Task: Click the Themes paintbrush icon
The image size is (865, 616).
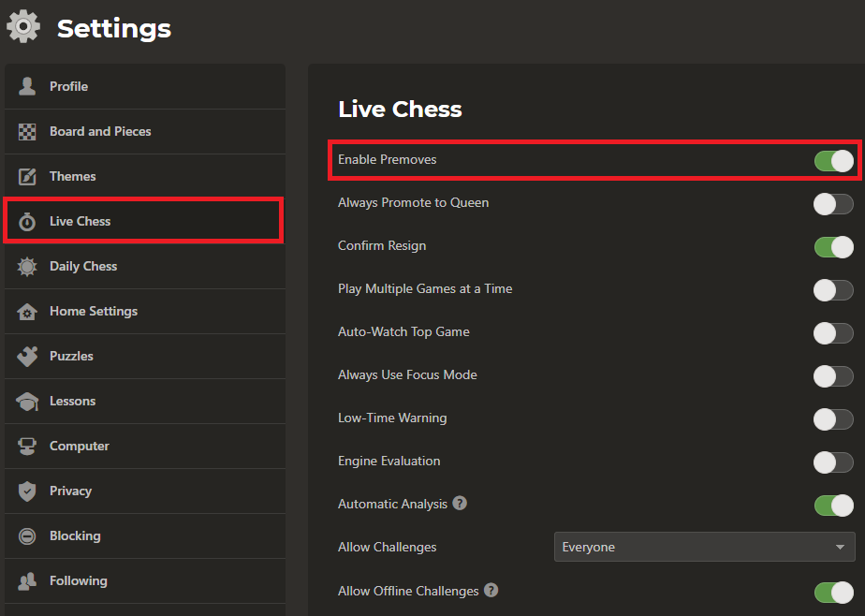Action: click(27, 177)
